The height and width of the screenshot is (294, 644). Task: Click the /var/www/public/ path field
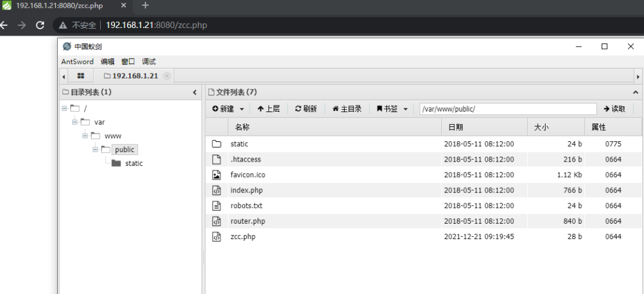pos(508,109)
